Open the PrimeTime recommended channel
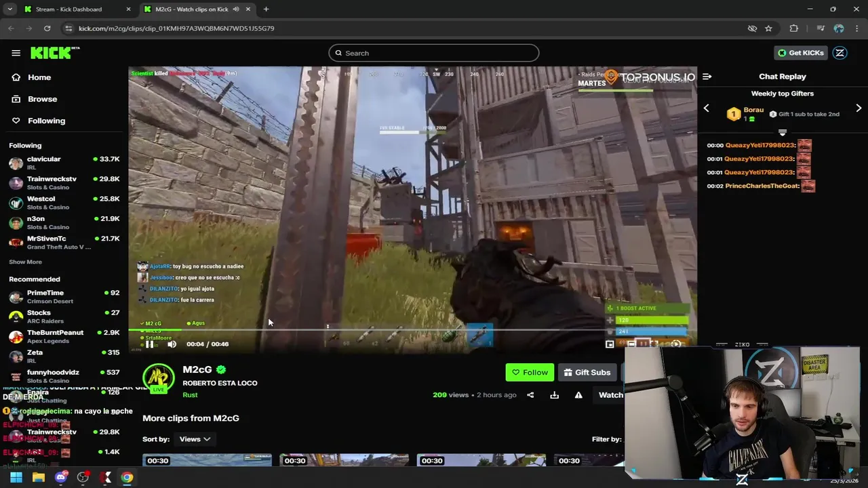 (x=64, y=297)
